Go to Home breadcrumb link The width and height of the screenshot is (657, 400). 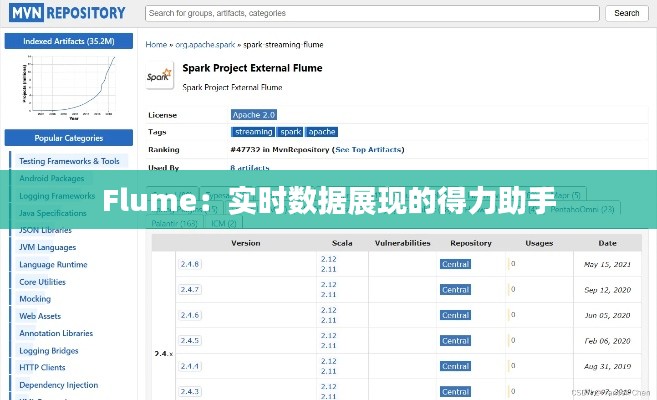point(156,45)
